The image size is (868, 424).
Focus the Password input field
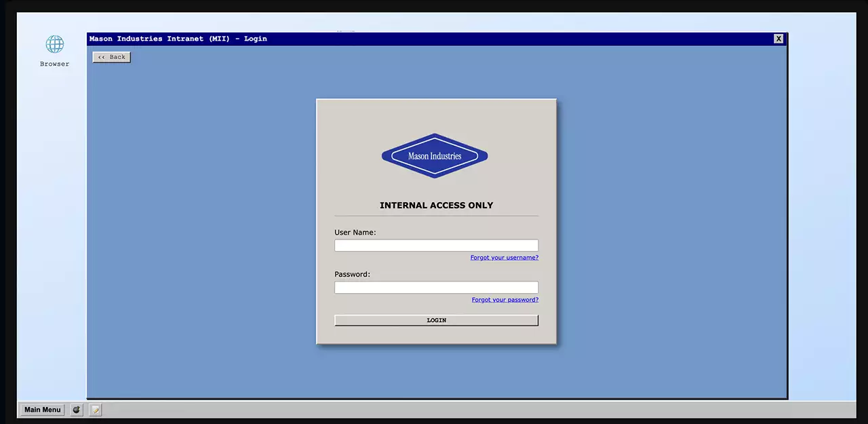436,288
